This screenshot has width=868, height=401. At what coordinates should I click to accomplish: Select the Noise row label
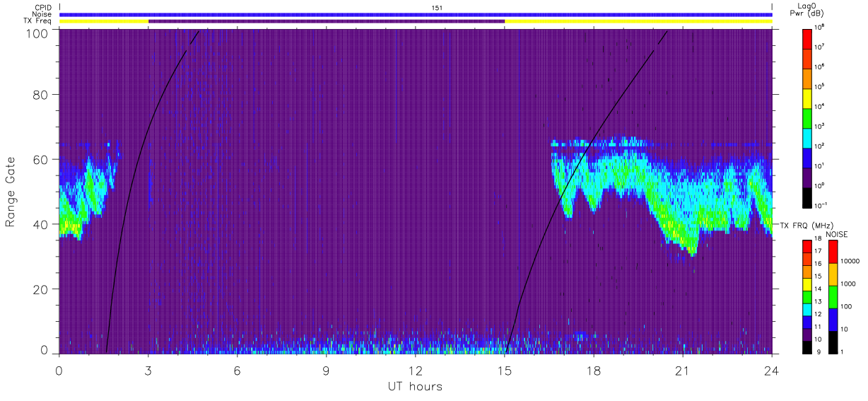(x=42, y=14)
